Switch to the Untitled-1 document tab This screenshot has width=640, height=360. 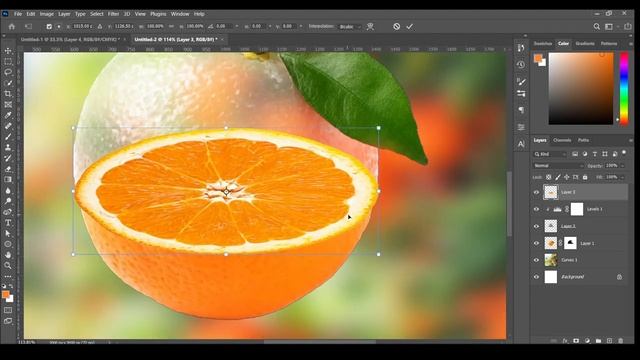pos(70,40)
